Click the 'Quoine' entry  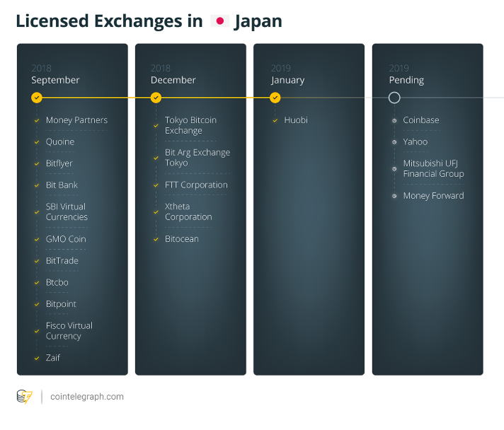[x=59, y=141]
